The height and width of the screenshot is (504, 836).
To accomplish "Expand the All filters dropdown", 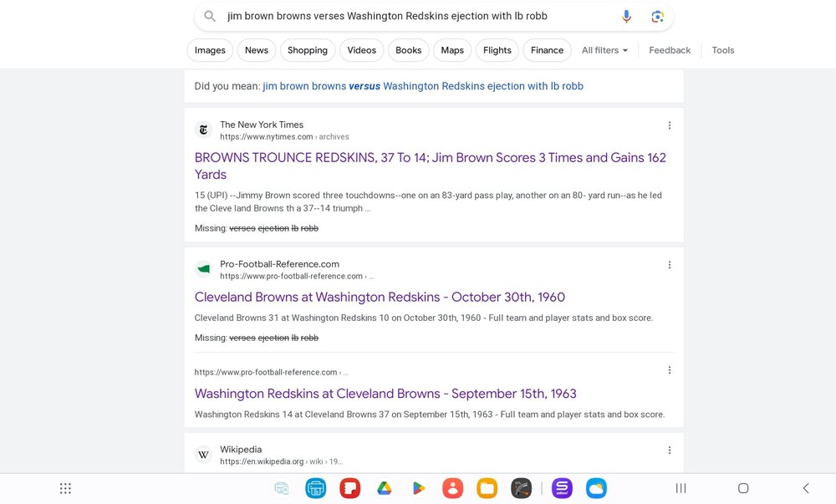I will coord(604,50).
